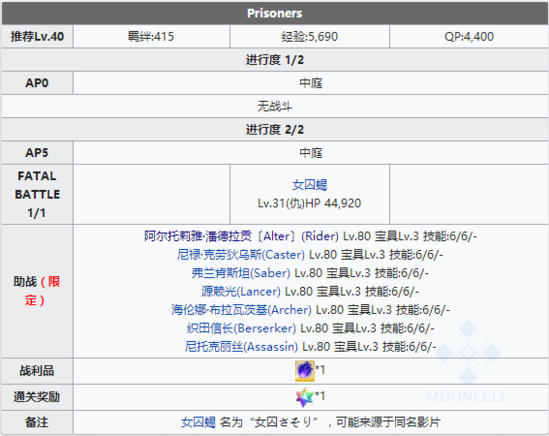Open the 女囚蝎 enemy link

coord(310,185)
